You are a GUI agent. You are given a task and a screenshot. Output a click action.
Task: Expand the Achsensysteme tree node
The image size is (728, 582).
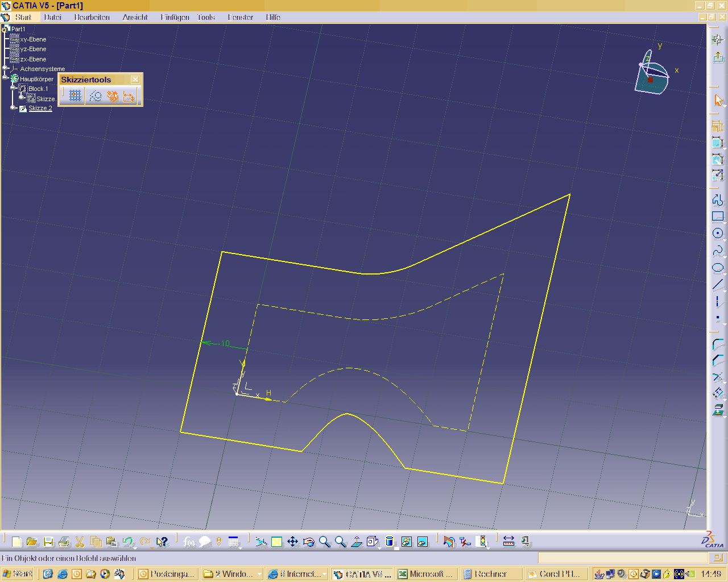(5, 68)
